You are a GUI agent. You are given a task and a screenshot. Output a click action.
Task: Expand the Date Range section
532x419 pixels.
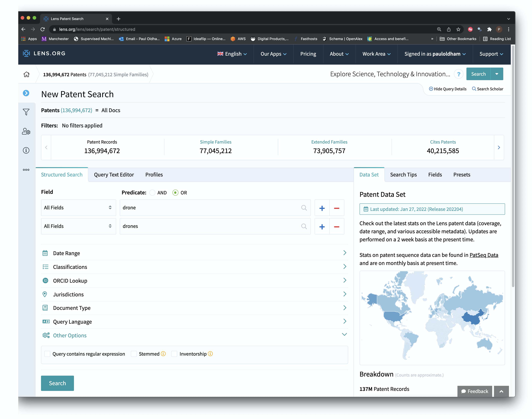[194, 253]
